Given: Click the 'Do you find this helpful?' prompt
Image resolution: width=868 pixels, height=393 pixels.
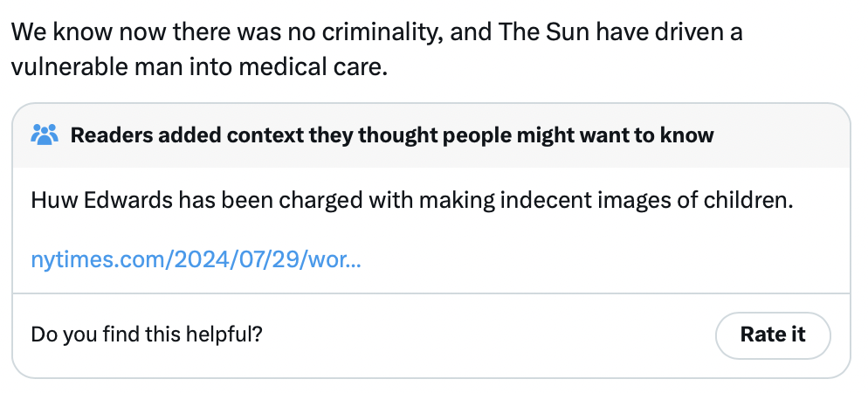Looking at the screenshot, I should pyautogui.click(x=147, y=334).
